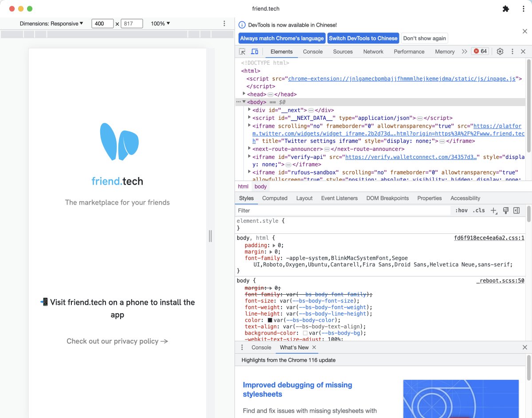
Task: Open _reboot.scss:50 source link
Action: click(500, 281)
